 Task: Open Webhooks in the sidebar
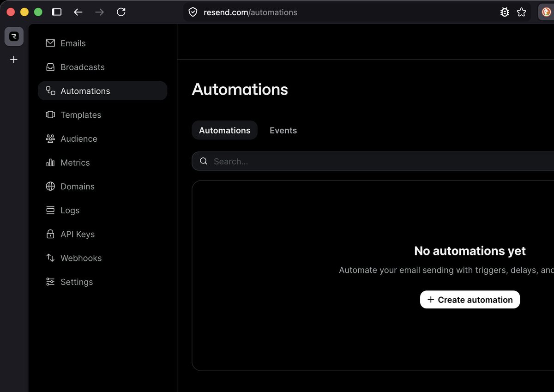[x=102, y=258]
